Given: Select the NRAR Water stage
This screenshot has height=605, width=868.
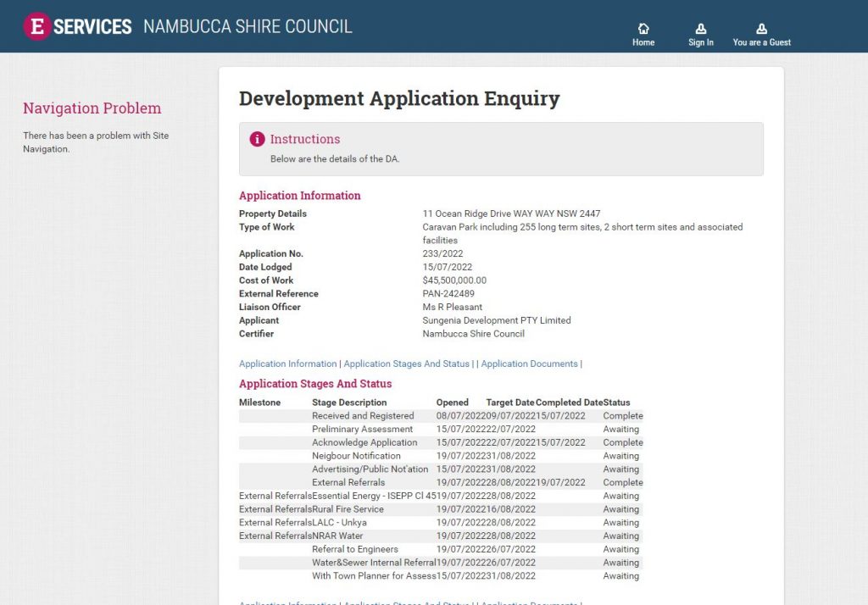Looking at the screenshot, I should click(337, 536).
